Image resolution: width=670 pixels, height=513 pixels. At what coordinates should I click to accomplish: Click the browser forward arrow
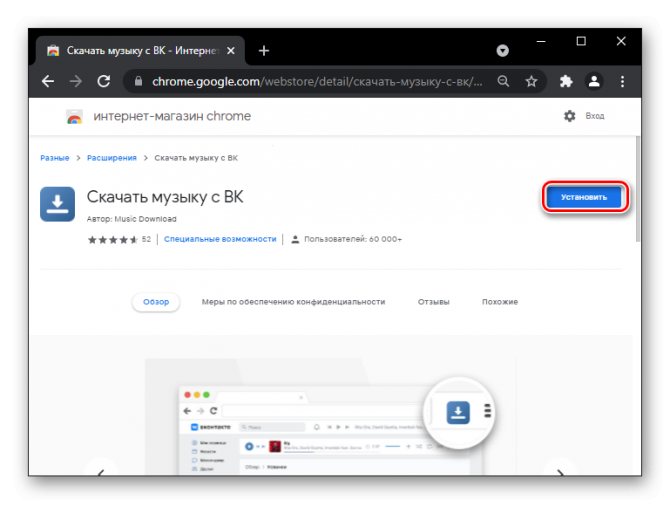click(x=76, y=81)
